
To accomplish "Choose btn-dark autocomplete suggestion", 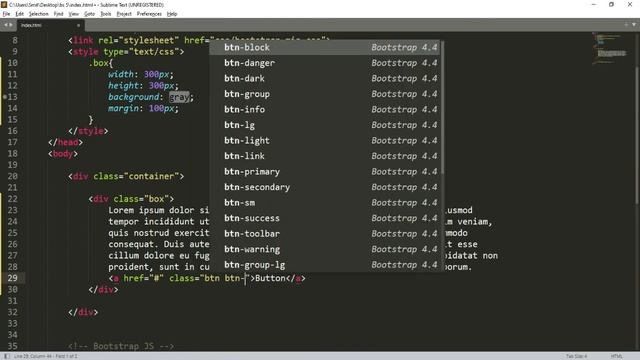I will pos(325,78).
